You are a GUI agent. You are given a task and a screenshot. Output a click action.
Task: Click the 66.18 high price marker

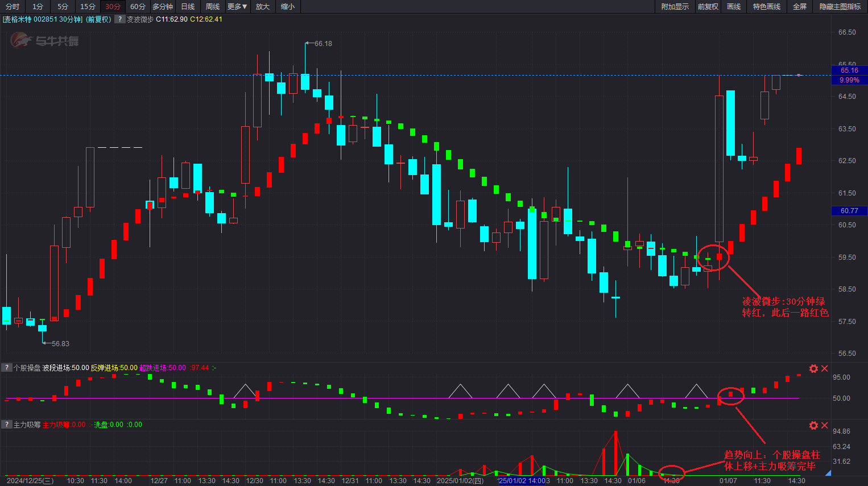[323, 44]
